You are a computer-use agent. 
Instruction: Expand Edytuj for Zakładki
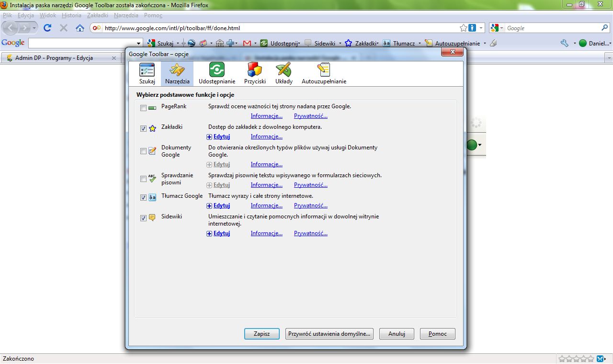[218, 136]
